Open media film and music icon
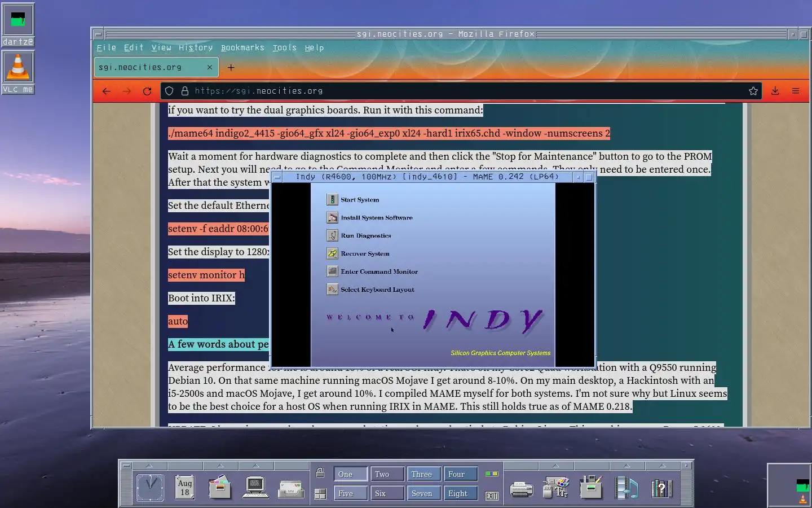The height and width of the screenshot is (508, 812). [x=626, y=487]
